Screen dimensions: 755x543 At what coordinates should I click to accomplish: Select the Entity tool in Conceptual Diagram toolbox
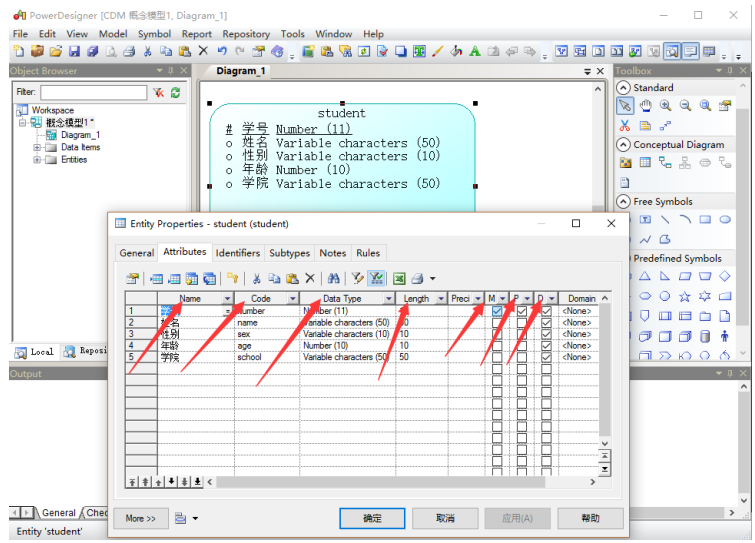tap(645, 163)
